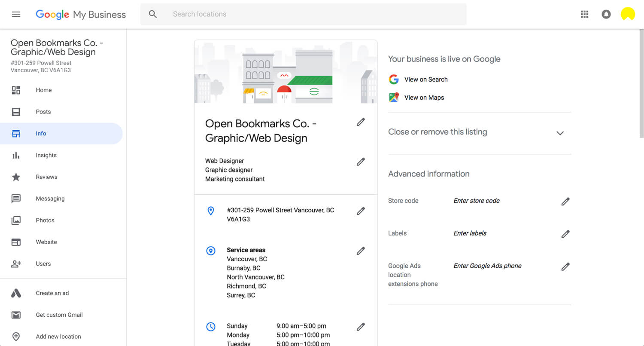Edit the Labels pencil

pyautogui.click(x=565, y=234)
